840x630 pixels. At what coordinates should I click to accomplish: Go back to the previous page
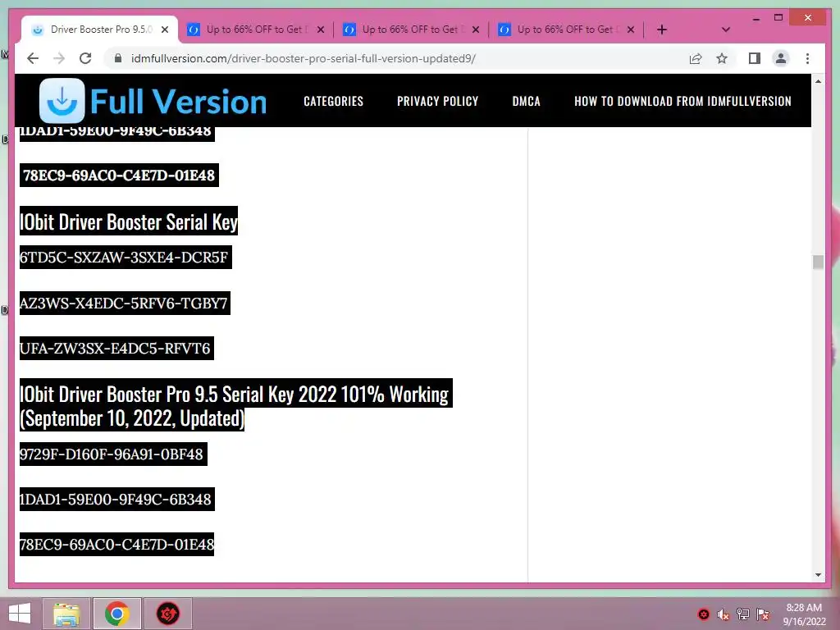[x=33, y=58]
